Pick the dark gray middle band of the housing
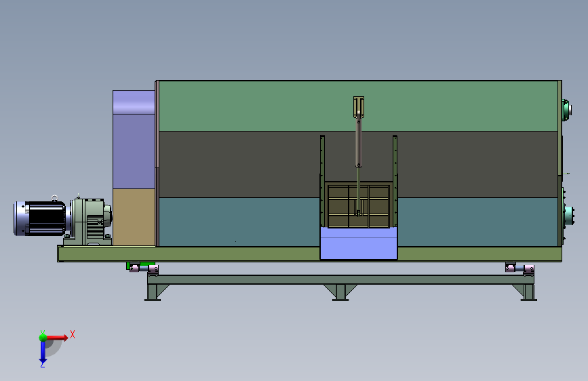The width and height of the screenshot is (588, 381). click(x=240, y=164)
